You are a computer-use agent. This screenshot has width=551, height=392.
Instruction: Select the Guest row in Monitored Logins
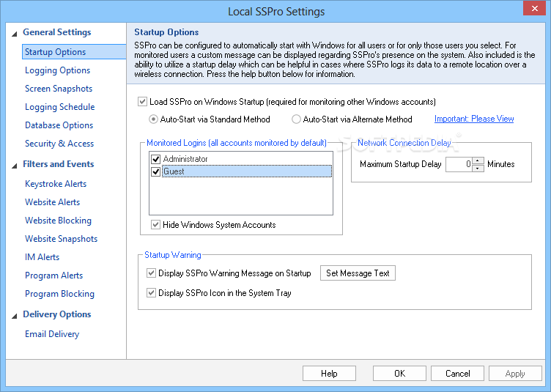(x=247, y=171)
